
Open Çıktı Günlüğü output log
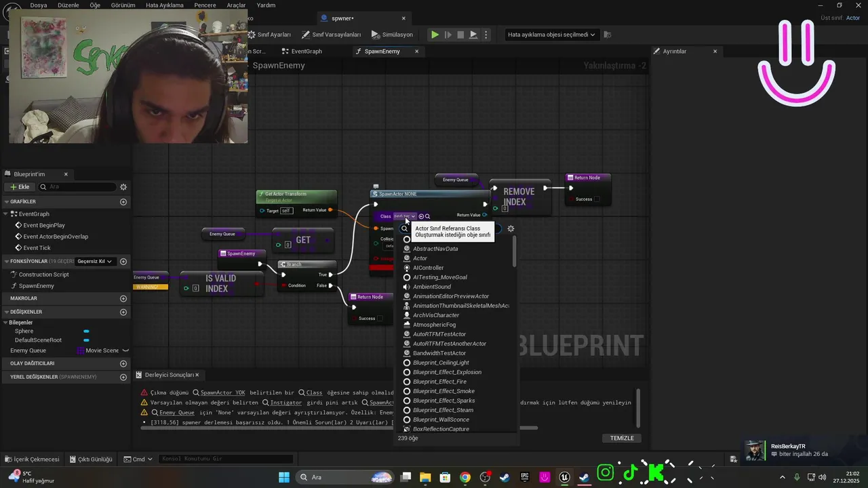point(90,459)
